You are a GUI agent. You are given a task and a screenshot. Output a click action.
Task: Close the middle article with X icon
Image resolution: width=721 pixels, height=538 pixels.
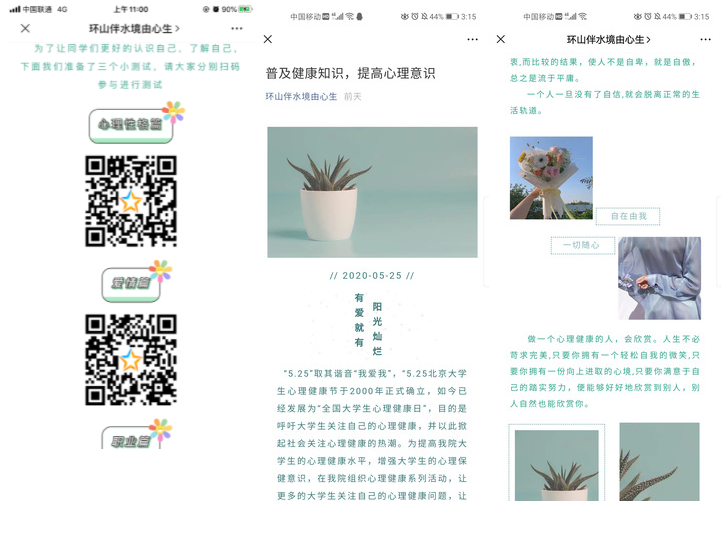(268, 39)
